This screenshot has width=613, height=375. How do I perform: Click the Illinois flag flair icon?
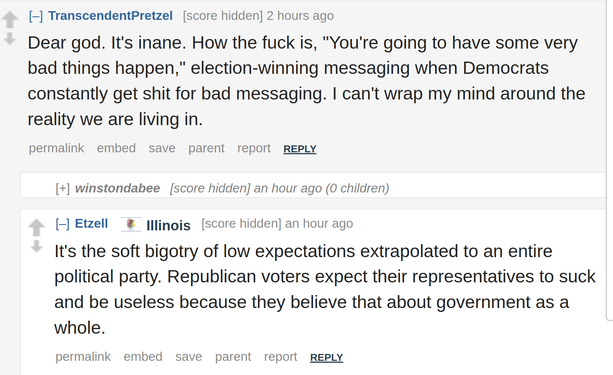coord(131,224)
